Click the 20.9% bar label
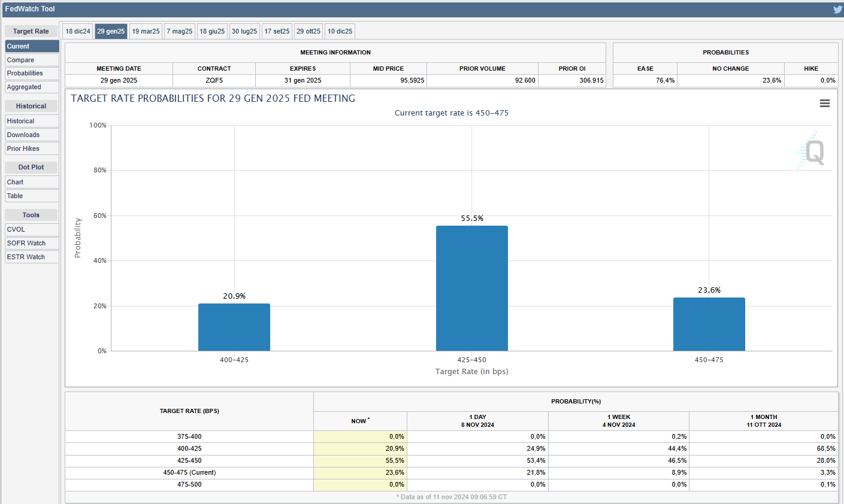 click(x=234, y=296)
